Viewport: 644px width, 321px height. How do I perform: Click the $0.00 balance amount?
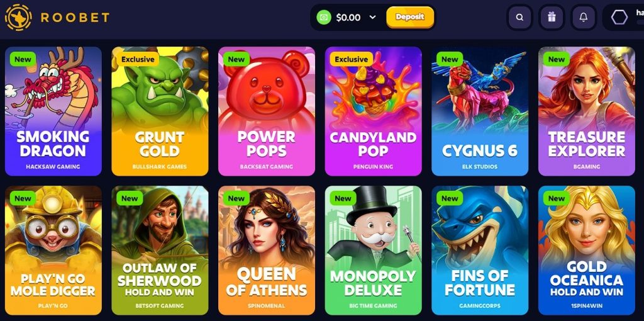tap(348, 17)
